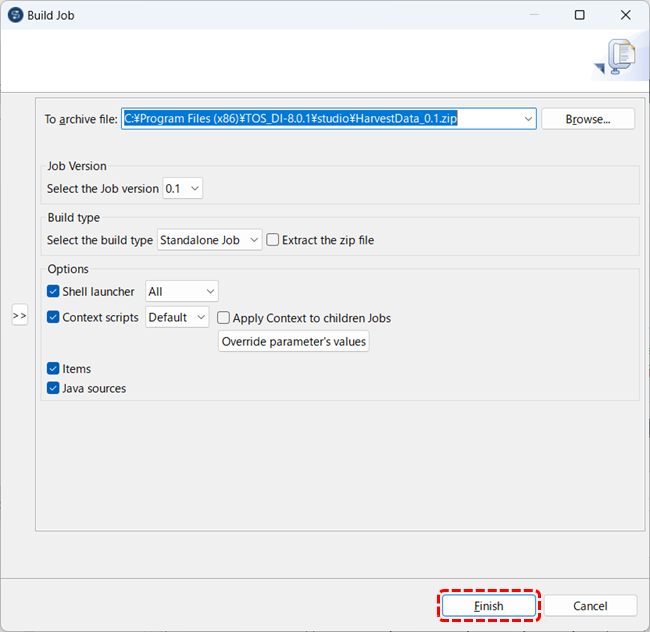Cancel the Build Job dialog

tap(590, 606)
